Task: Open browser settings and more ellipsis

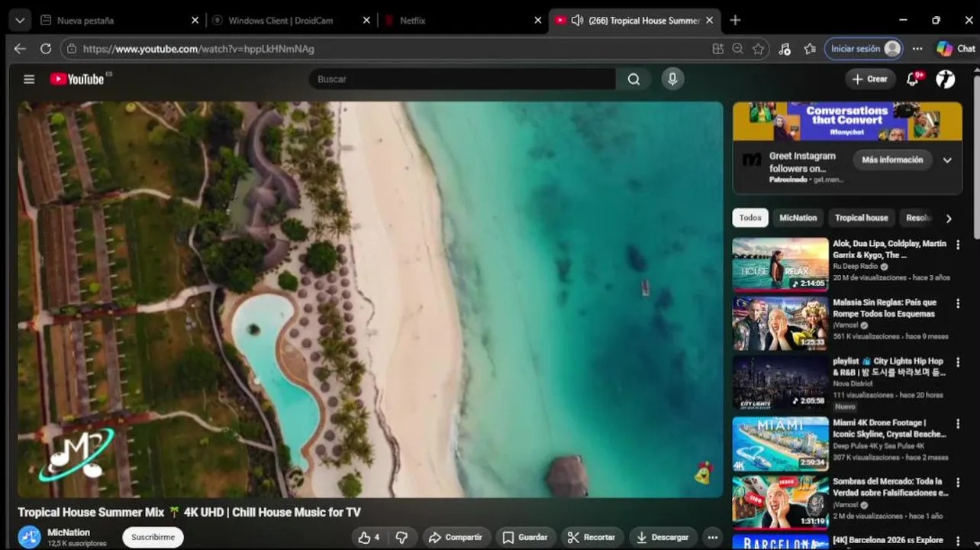Action: click(917, 48)
